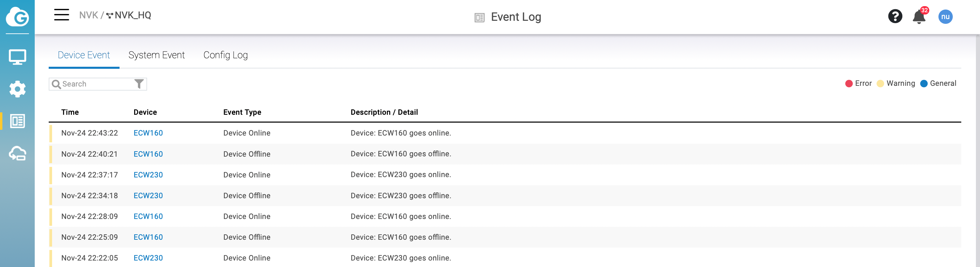Click the Device column header

point(145,112)
